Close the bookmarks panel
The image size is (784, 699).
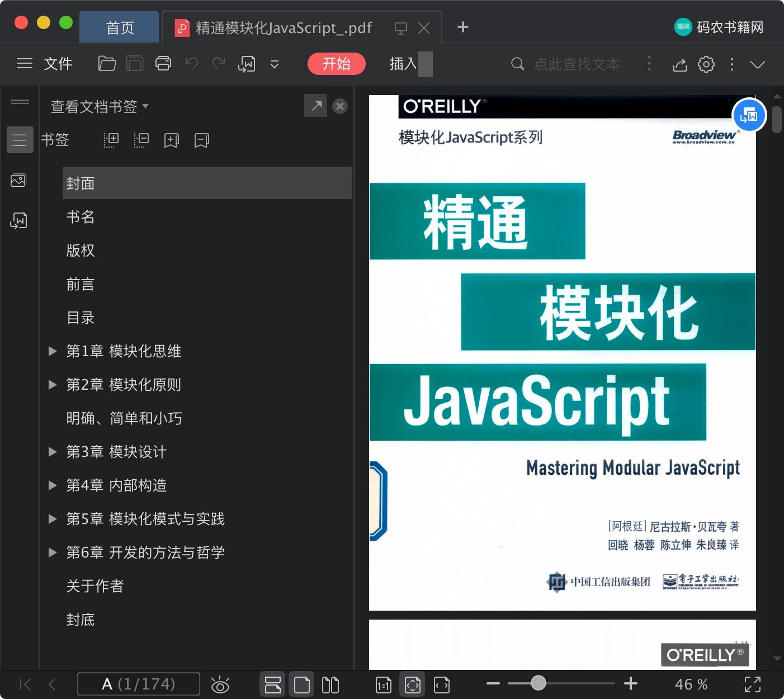point(340,106)
